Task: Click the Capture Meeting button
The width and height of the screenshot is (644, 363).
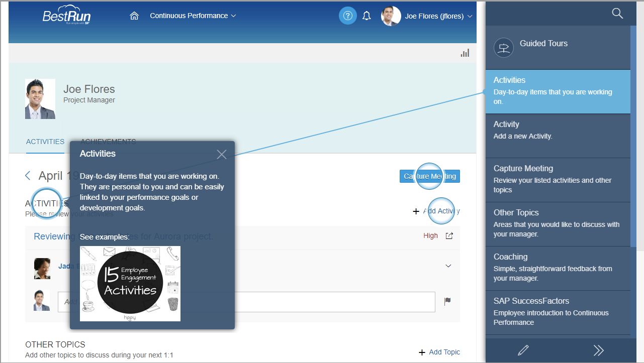Action: pos(430,176)
